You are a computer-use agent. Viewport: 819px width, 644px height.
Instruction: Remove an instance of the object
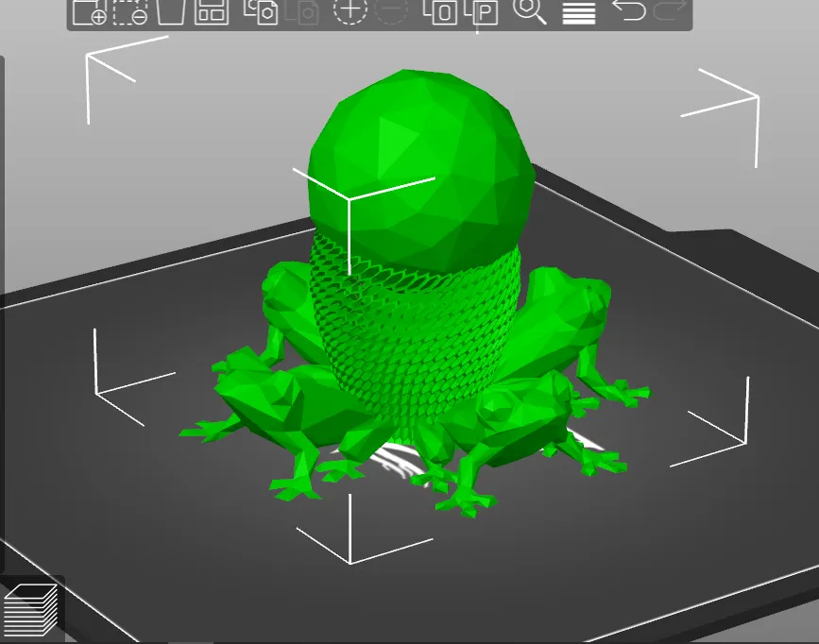tap(392, 13)
